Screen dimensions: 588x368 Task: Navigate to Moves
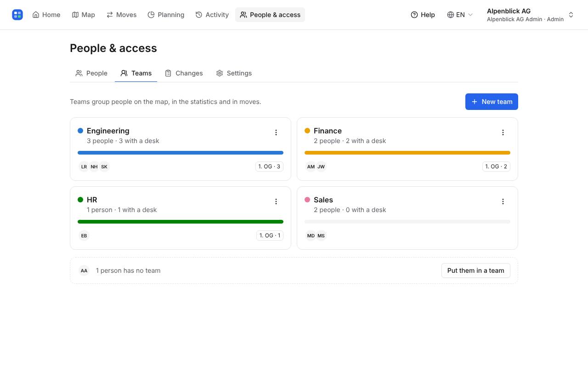tap(121, 15)
